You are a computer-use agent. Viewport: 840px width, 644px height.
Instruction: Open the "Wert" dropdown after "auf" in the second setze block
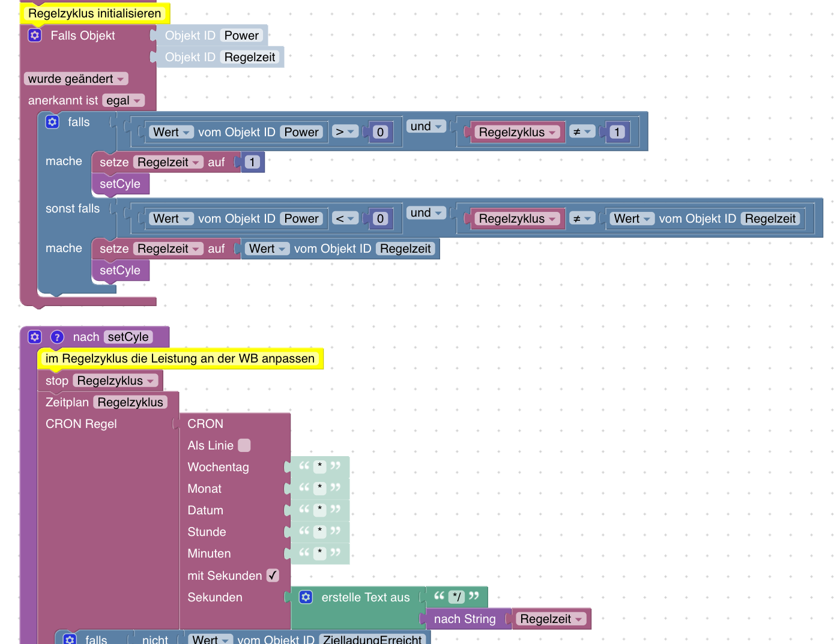click(x=267, y=248)
